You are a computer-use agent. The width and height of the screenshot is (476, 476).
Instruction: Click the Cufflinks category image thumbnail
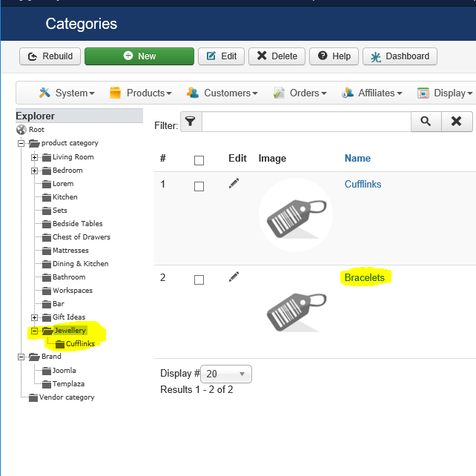point(296,215)
